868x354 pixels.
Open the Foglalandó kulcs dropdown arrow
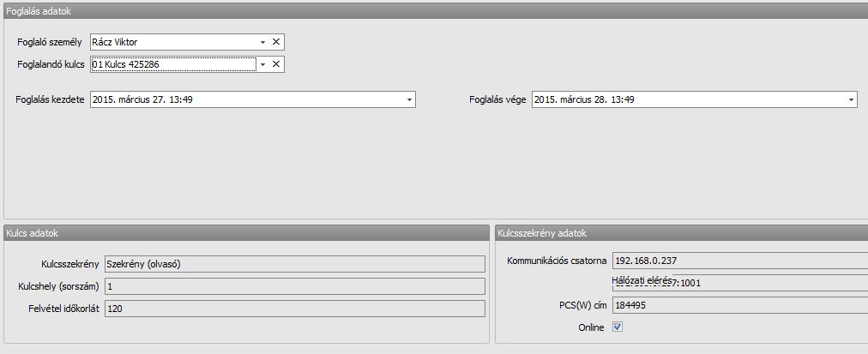click(263, 65)
